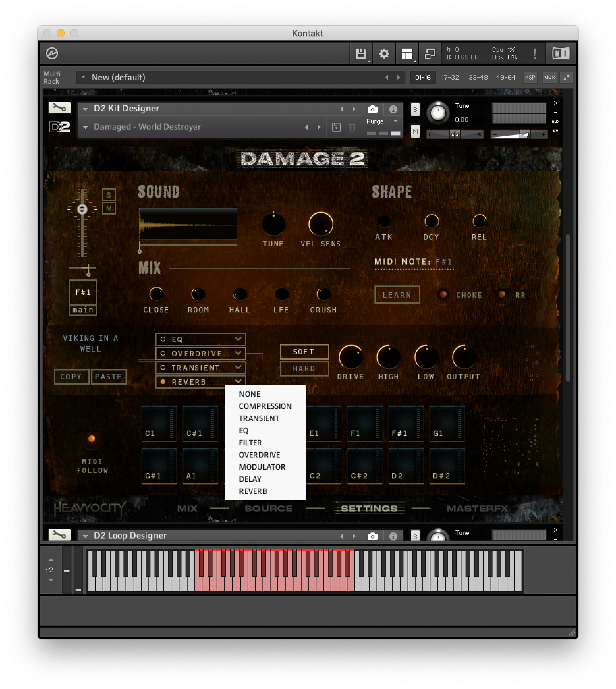
Task: Click the Tune knob of D2 Kit Designer
Action: 438,113
